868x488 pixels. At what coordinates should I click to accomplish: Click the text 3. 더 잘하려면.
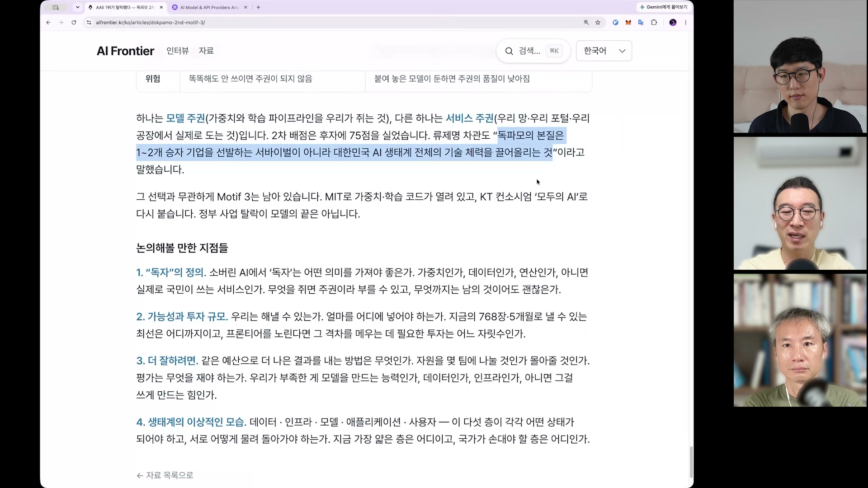click(167, 361)
